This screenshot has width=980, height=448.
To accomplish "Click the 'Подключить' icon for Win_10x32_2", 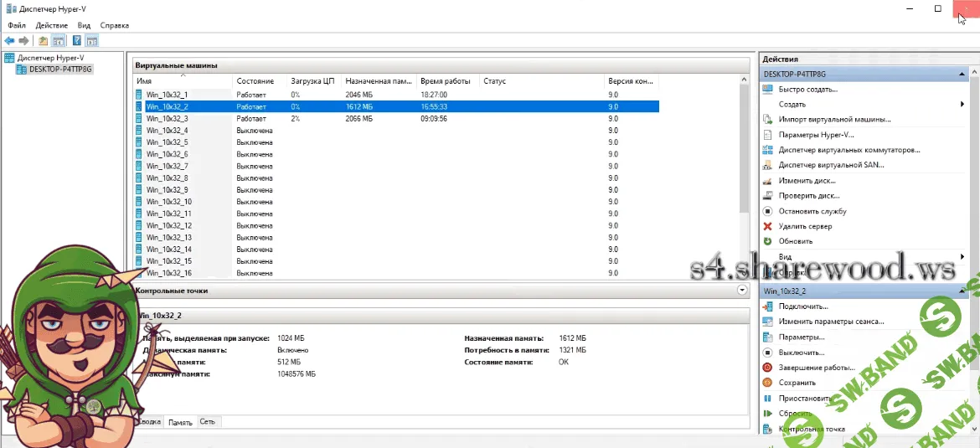I will 767,306.
